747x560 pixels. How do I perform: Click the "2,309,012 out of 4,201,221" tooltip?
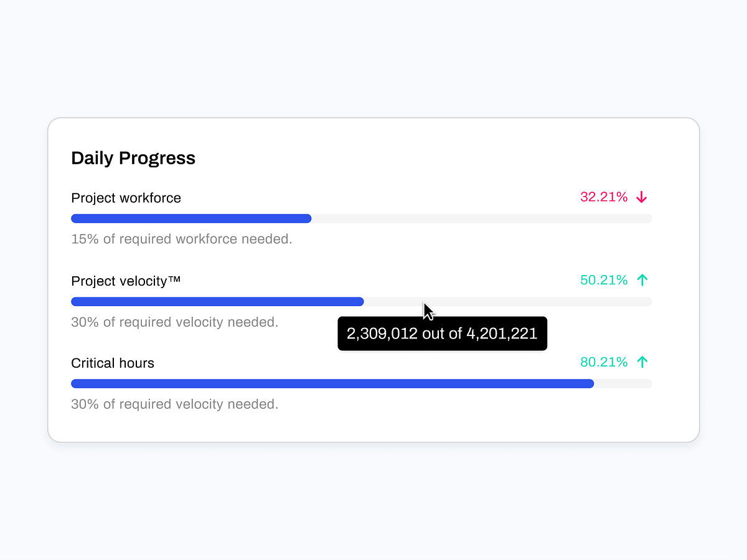pos(442,334)
